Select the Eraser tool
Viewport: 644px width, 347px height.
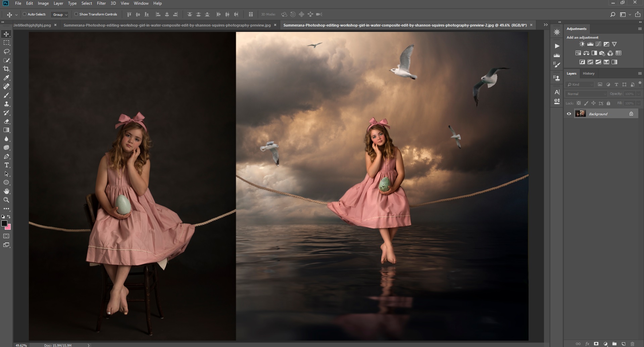(x=6, y=121)
